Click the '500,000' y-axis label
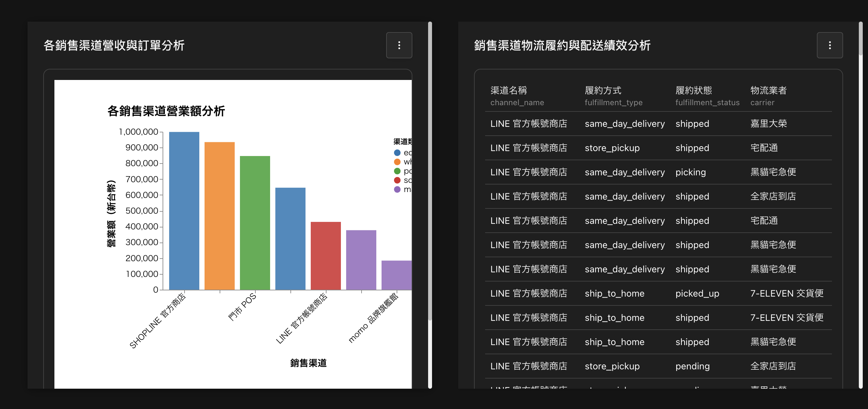 point(142,211)
